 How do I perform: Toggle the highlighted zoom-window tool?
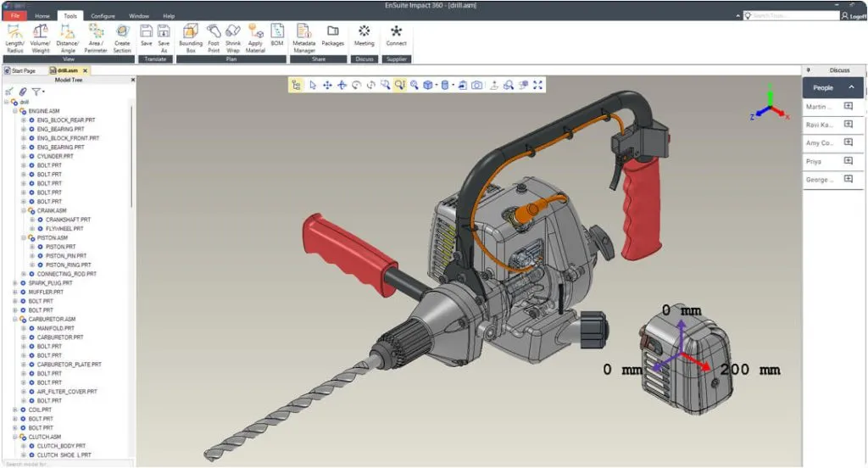pos(400,85)
